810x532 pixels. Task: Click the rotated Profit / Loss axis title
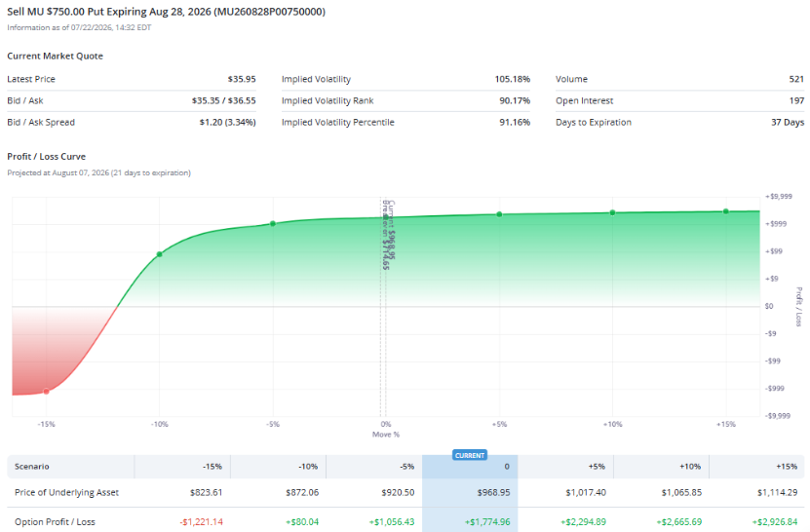pos(798,307)
